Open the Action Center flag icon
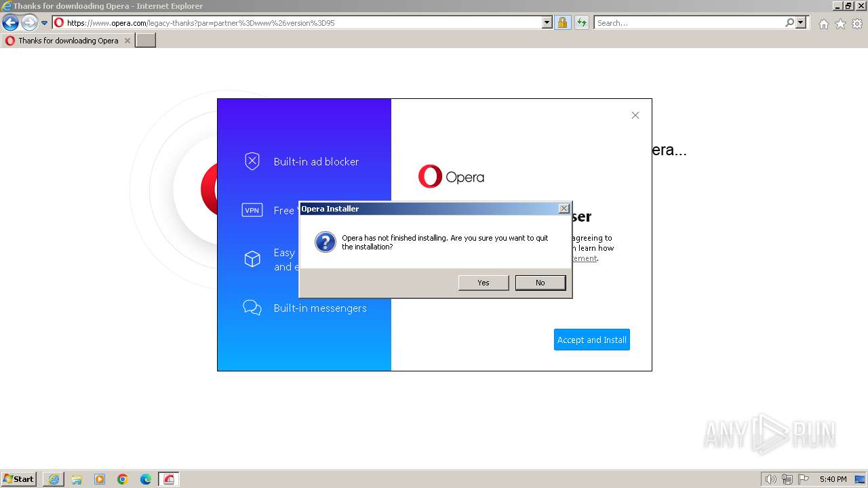The image size is (868, 488). [804, 479]
